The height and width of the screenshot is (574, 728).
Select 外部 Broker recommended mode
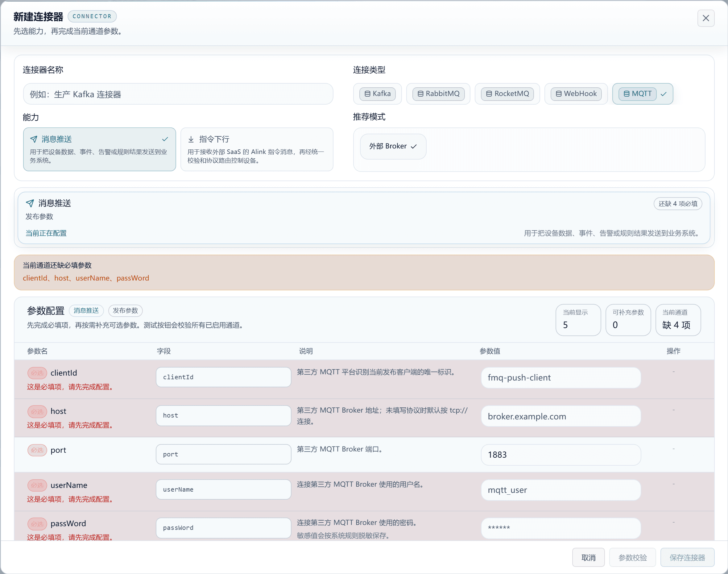[393, 146]
